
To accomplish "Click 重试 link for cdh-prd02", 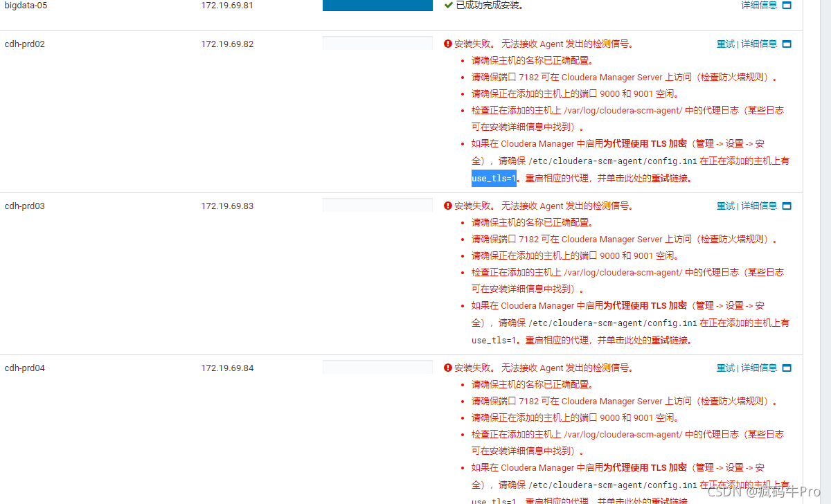I will click(726, 44).
